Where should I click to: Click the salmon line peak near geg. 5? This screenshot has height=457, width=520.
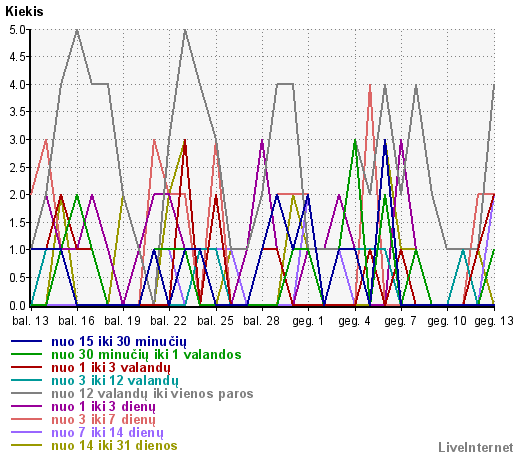(x=370, y=85)
